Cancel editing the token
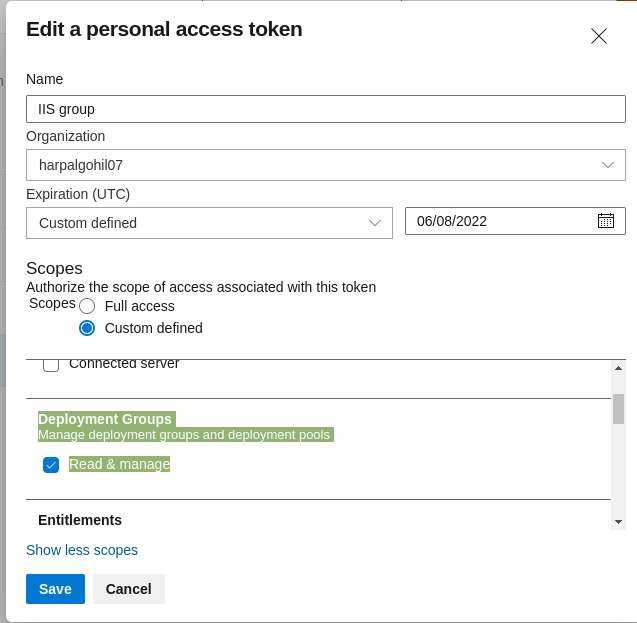This screenshot has height=623, width=637. pyautogui.click(x=129, y=589)
